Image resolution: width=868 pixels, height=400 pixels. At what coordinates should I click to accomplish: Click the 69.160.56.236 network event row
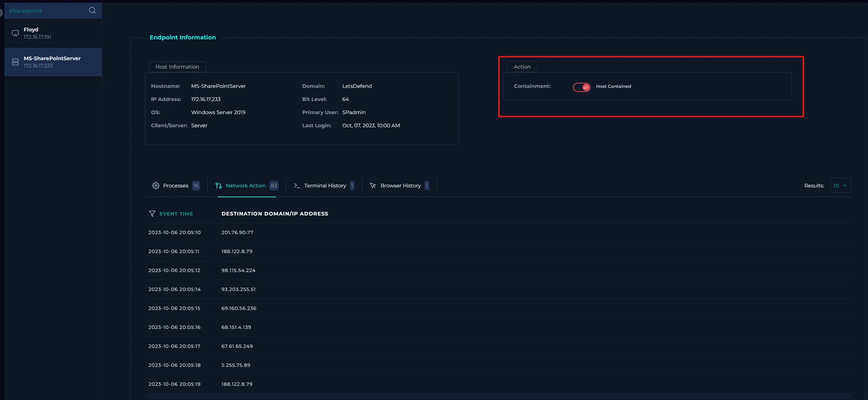point(239,308)
